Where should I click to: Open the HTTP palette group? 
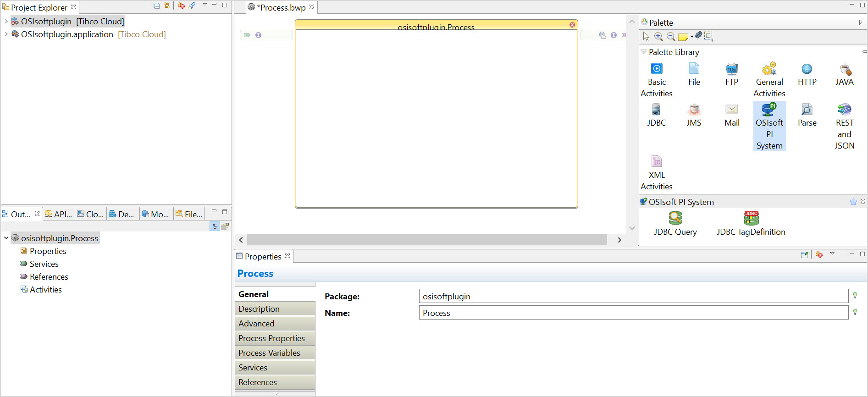[807, 75]
